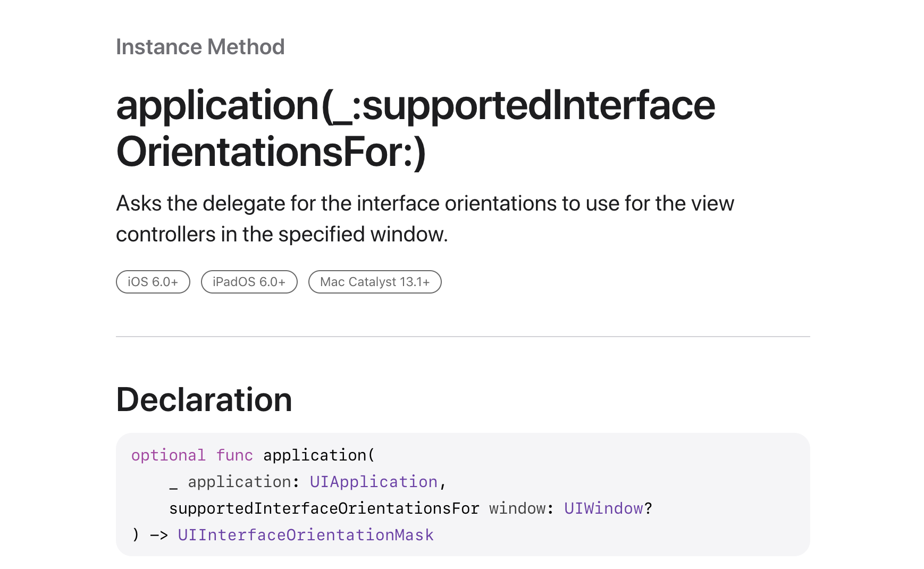Select the iOS 6.0+ availability badge

point(153,282)
